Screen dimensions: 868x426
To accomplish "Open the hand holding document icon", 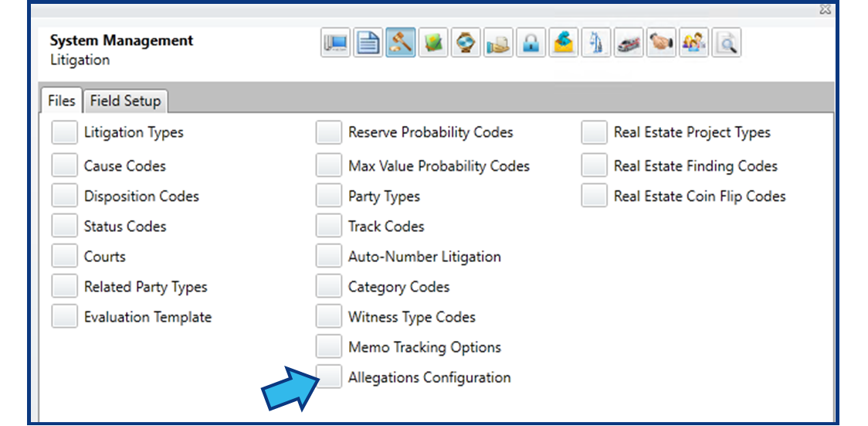I will [x=498, y=43].
